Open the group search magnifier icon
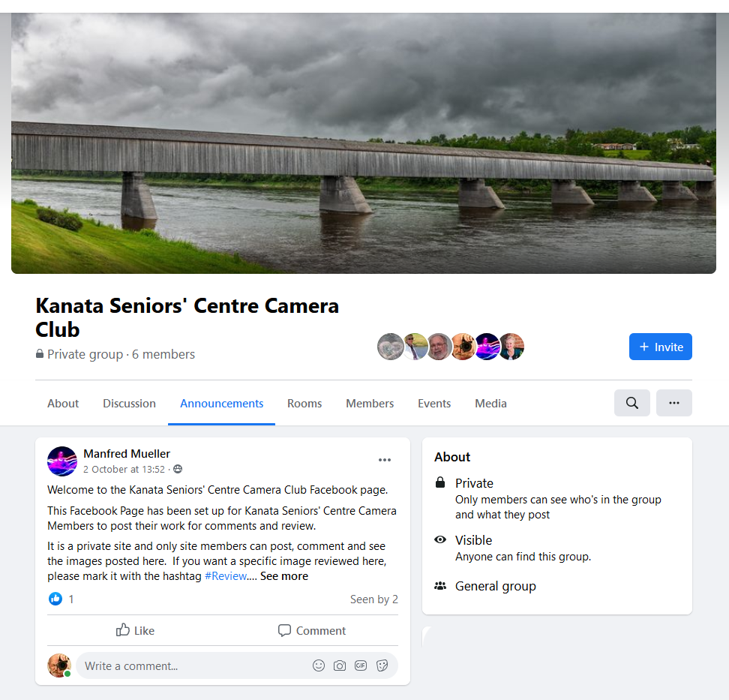 coord(631,403)
